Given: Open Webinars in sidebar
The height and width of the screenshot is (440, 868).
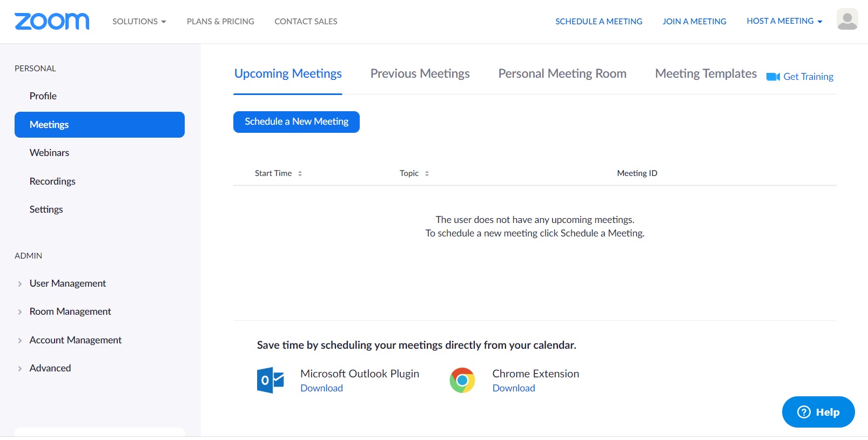Looking at the screenshot, I should 49,153.
